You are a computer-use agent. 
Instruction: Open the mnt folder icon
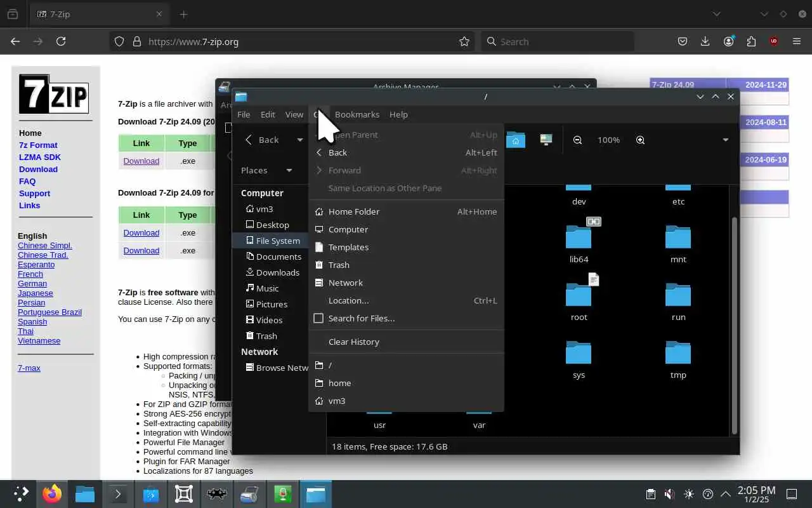pyautogui.click(x=678, y=237)
